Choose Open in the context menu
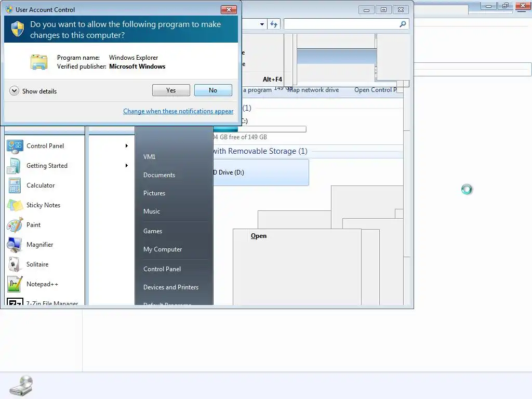532x399 pixels. point(259,236)
